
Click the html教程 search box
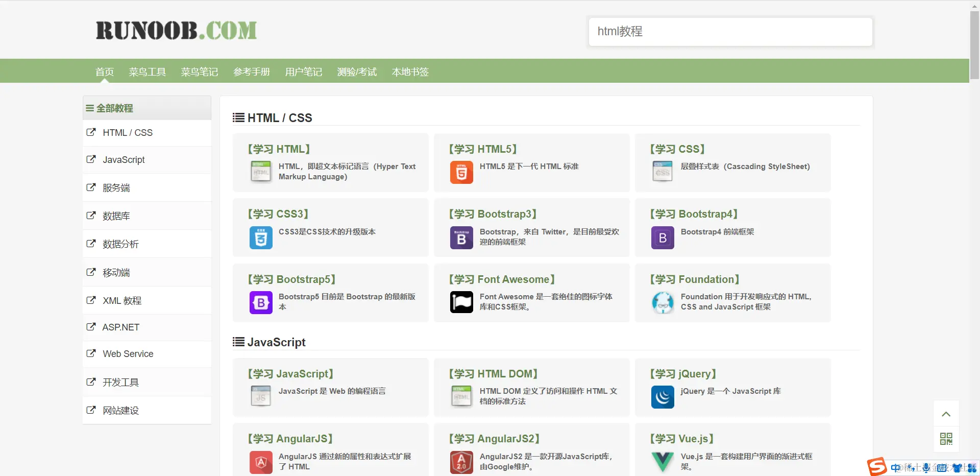coord(730,32)
